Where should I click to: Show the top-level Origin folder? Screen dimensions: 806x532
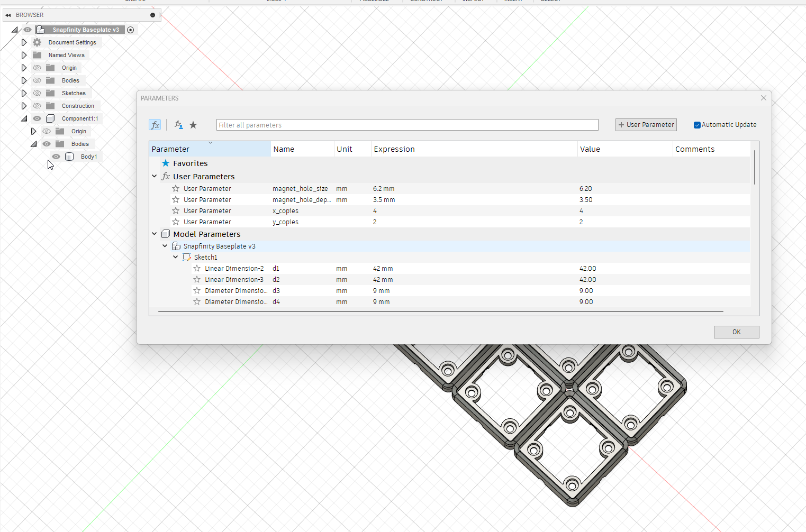pyautogui.click(x=37, y=68)
